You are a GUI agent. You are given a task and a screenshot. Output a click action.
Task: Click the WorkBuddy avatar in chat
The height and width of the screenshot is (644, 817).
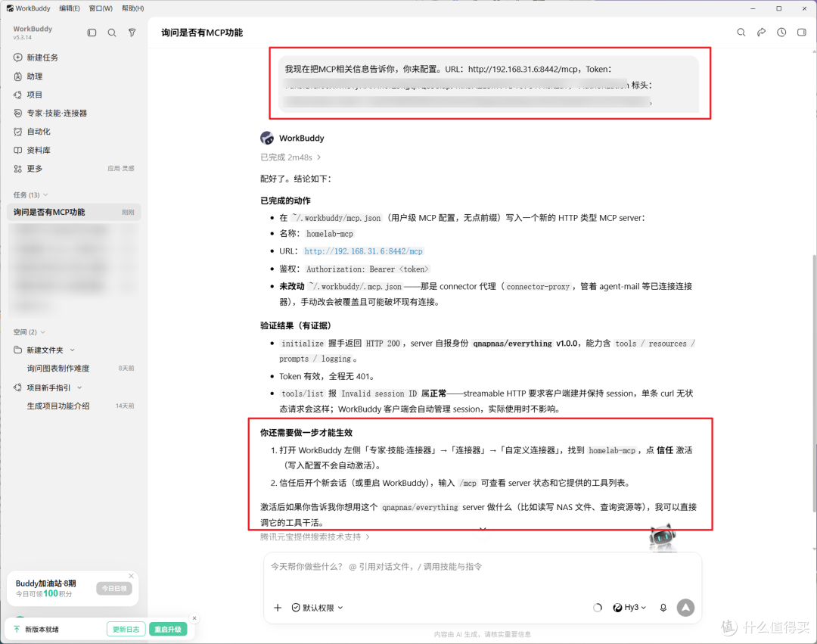tap(267, 138)
